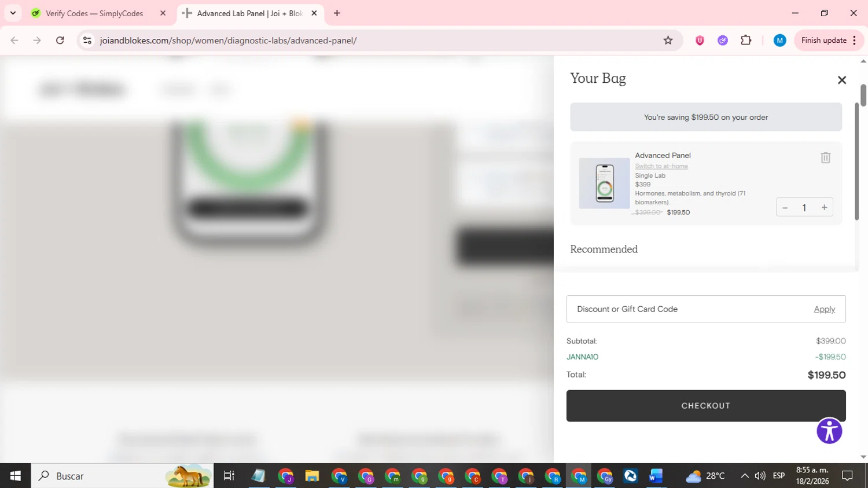Open the Chrome profile M avatar
Viewport: 868px width, 488px height.
pyautogui.click(x=779, y=41)
